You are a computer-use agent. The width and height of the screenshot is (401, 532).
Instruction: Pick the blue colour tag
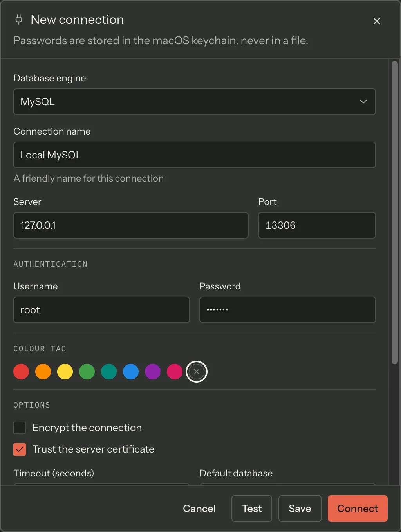pyautogui.click(x=131, y=372)
